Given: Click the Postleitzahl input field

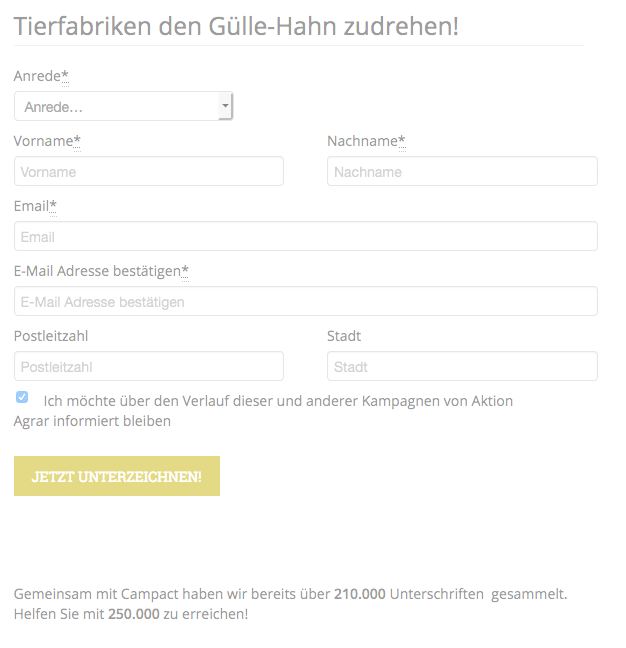Looking at the screenshot, I should pyautogui.click(x=149, y=366).
